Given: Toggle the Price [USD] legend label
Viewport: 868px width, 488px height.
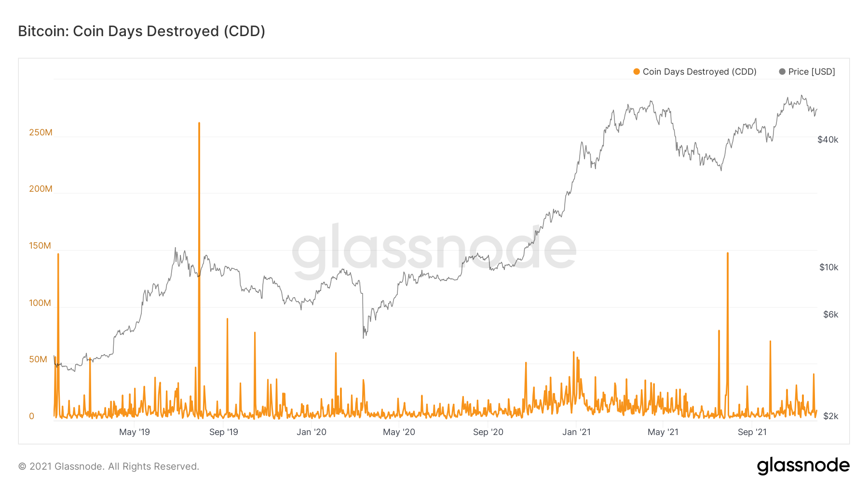Looking at the screenshot, I should (x=812, y=72).
